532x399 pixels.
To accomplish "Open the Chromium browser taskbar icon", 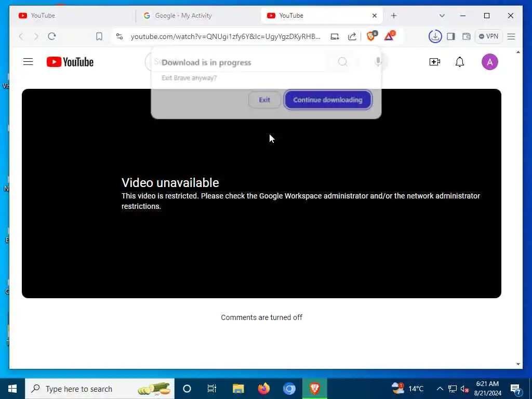I will tap(289, 389).
